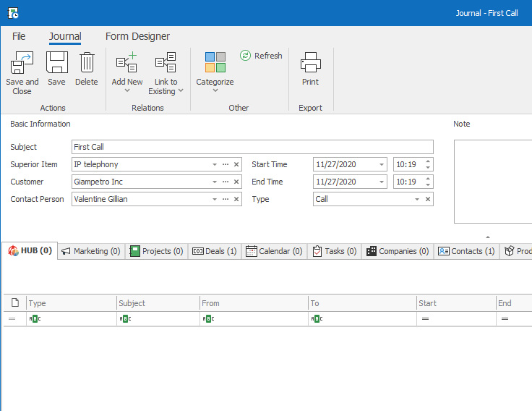Sort by the Subject column header
532x411 pixels.
tap(158, 303)
